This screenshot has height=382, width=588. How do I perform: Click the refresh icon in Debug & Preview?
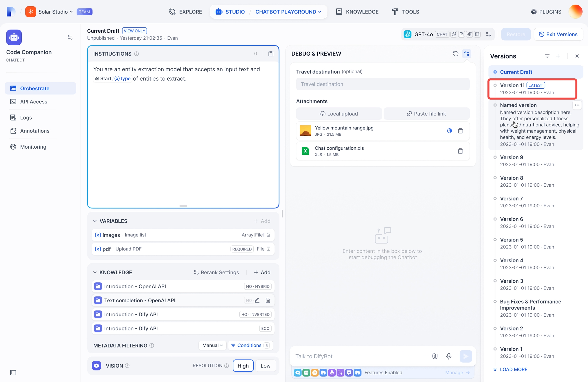tap(456, 54)
